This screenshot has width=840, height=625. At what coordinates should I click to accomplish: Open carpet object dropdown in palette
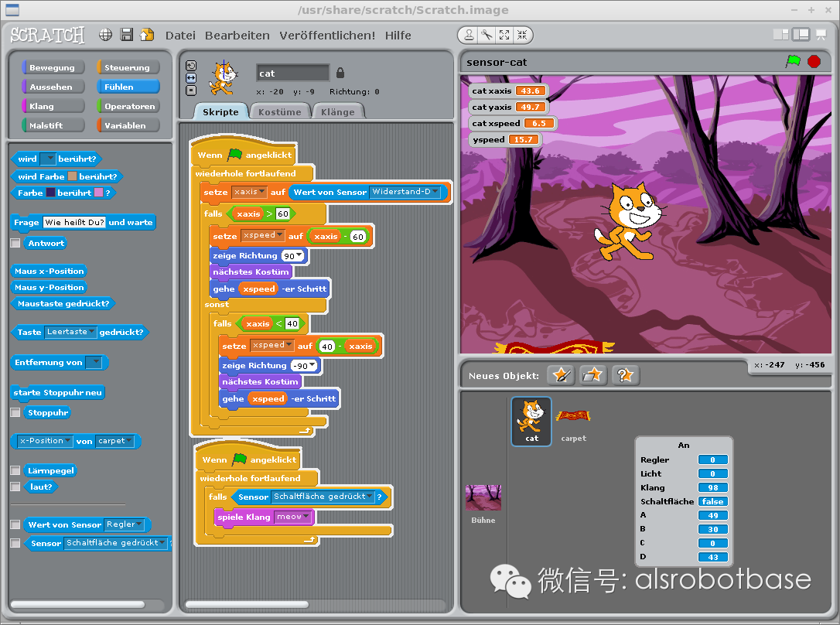pos(114,441)
